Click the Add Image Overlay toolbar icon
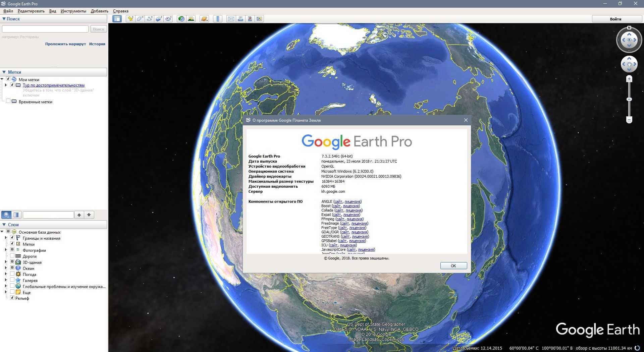644x352 pixels. tap(159, 19)
